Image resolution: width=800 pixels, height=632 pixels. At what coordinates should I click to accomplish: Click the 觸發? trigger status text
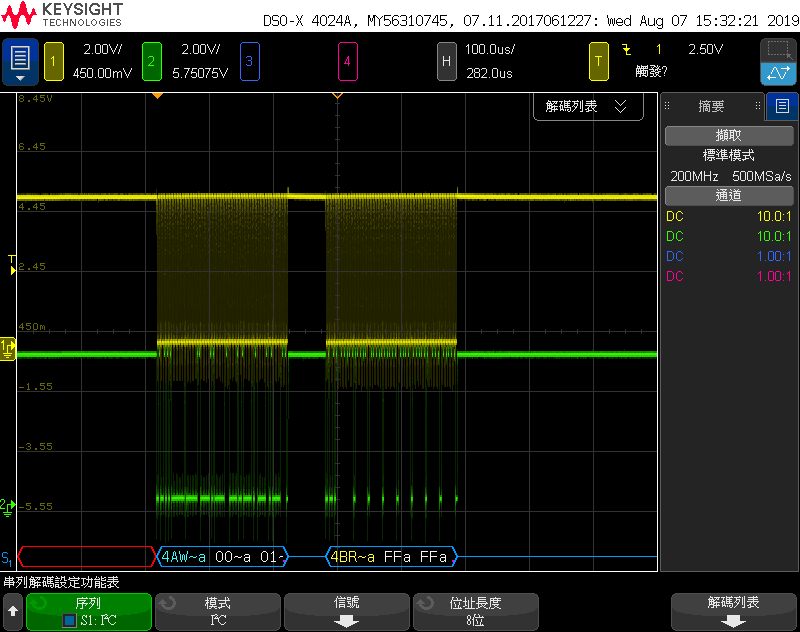(x=652, y=71)
